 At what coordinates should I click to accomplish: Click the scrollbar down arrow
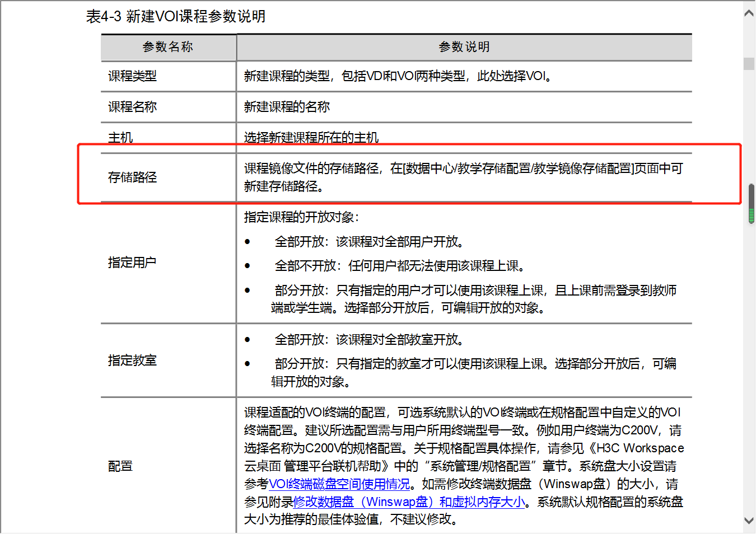[749, 521]
